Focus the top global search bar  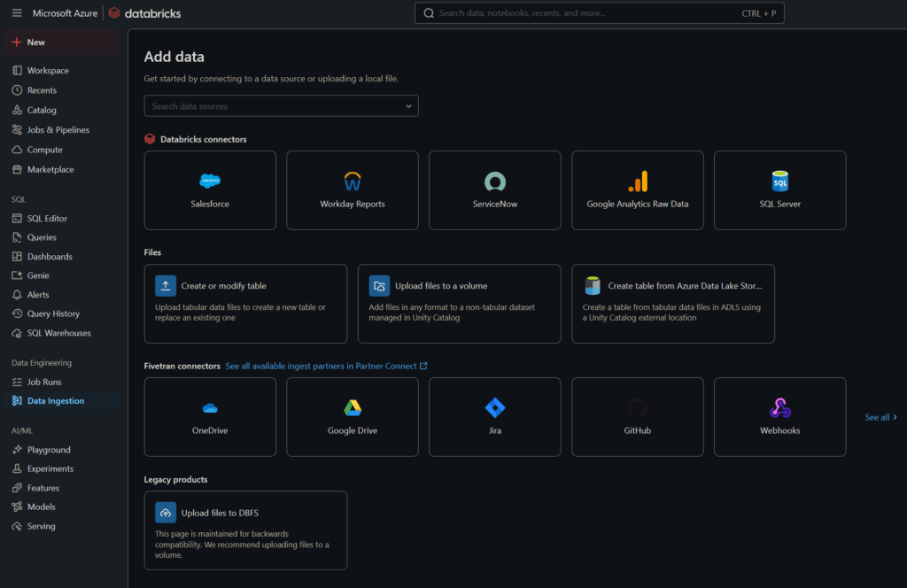pyautogui.click(x=598, y=13)
